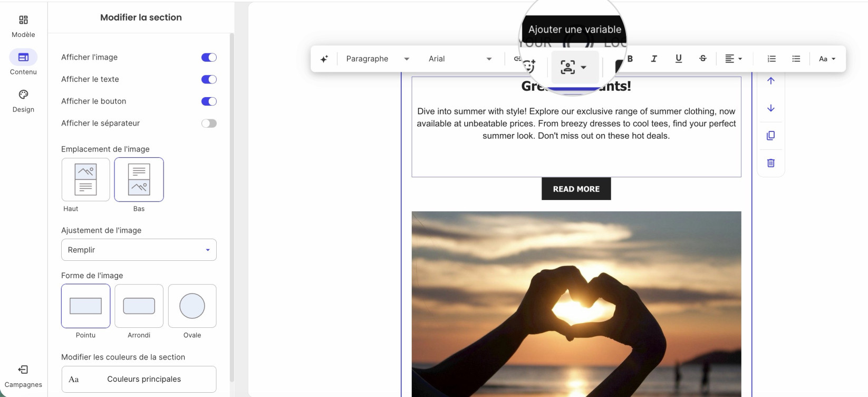Choose Ovale image shape
The image size is (868, 397).
point(192,306)
